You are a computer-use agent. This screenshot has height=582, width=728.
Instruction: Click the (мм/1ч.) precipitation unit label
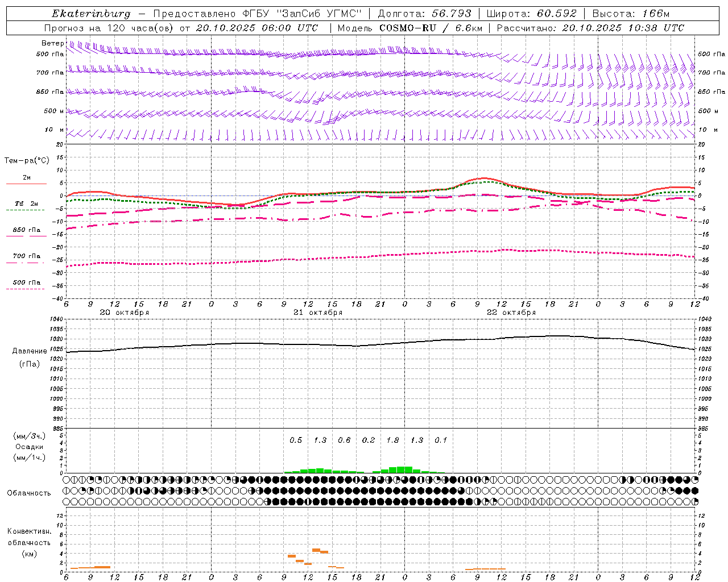tap(30, 458)
